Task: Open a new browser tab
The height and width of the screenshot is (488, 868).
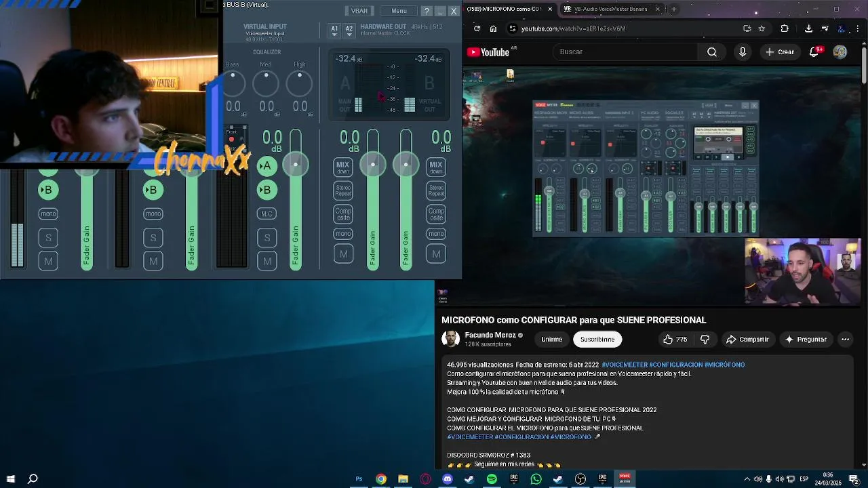Action: [x=673, y=9]
